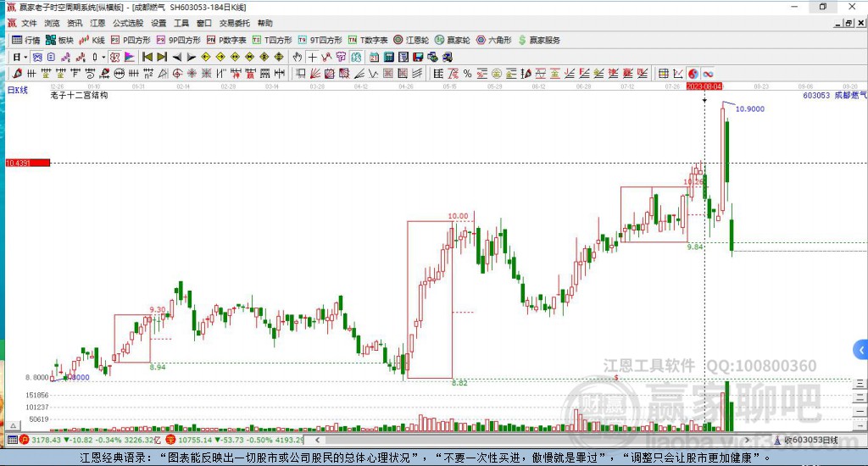
Task: Click 老子十二宫结构 chart label
Action: pyautogui.click(x=79, y=95)
